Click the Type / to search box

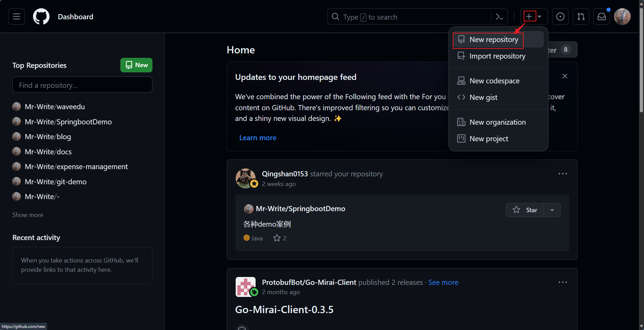click(x=409, y=17)
